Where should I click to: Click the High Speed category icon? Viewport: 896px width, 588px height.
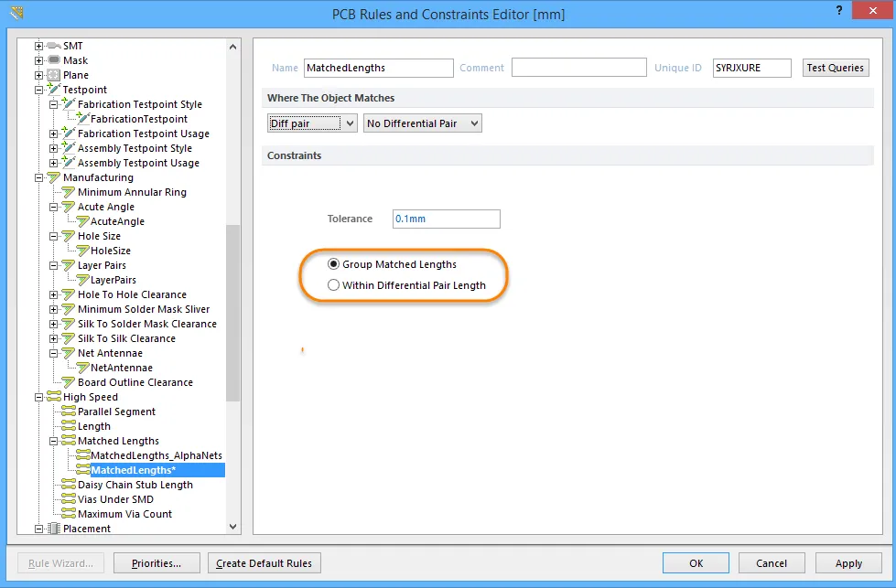point(54,397)
